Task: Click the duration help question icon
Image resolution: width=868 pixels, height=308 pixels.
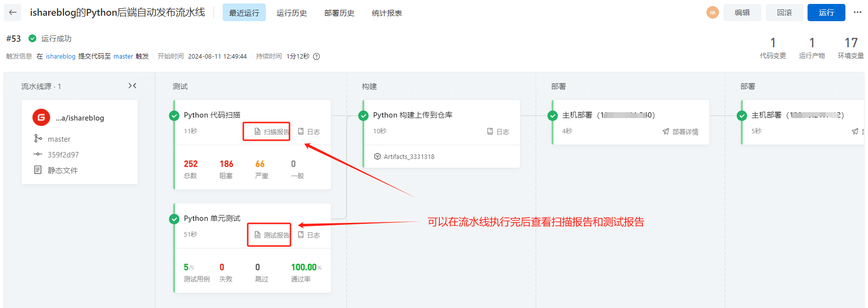Action: (317, 56)
